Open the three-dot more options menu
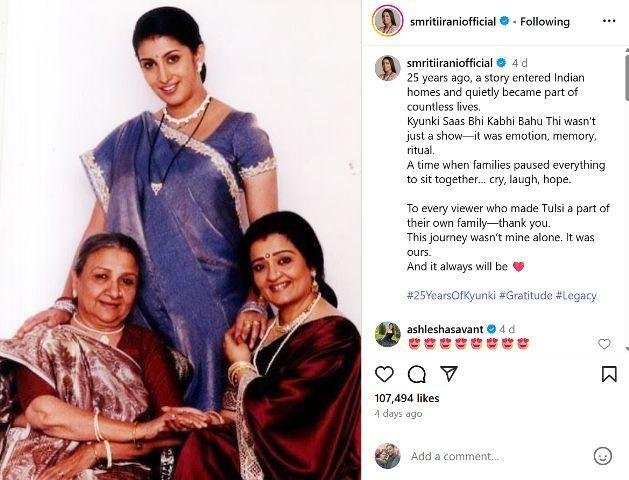The image size is (629, 480). click(x=609, y=21)
